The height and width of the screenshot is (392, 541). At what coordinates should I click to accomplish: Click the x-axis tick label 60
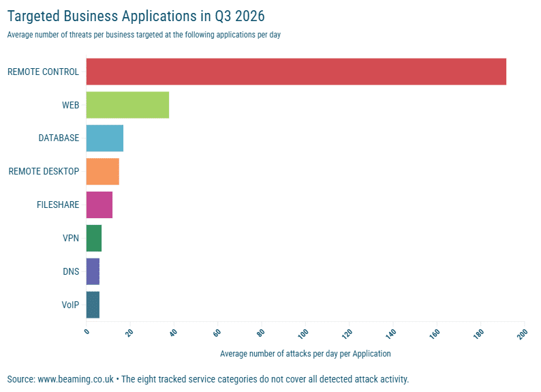[217, 333]
